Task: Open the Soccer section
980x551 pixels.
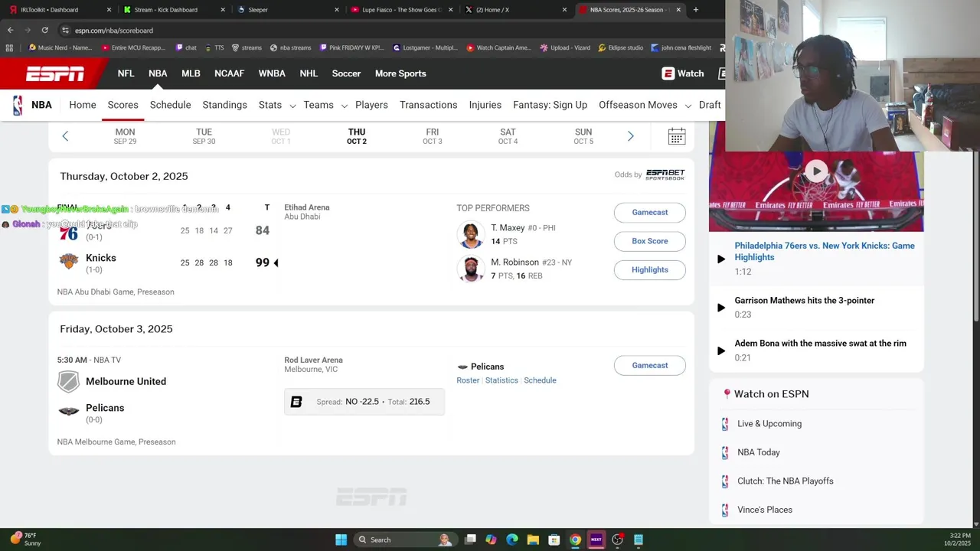Action: [346, 73]
